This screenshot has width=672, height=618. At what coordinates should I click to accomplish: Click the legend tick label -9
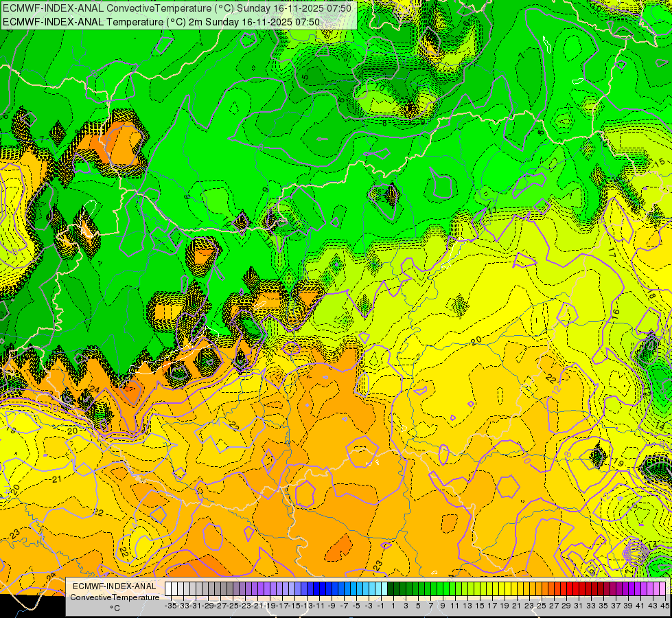point(332,606)
